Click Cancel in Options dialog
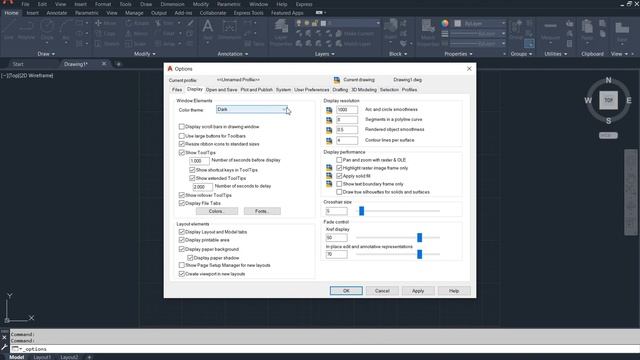 382,291
